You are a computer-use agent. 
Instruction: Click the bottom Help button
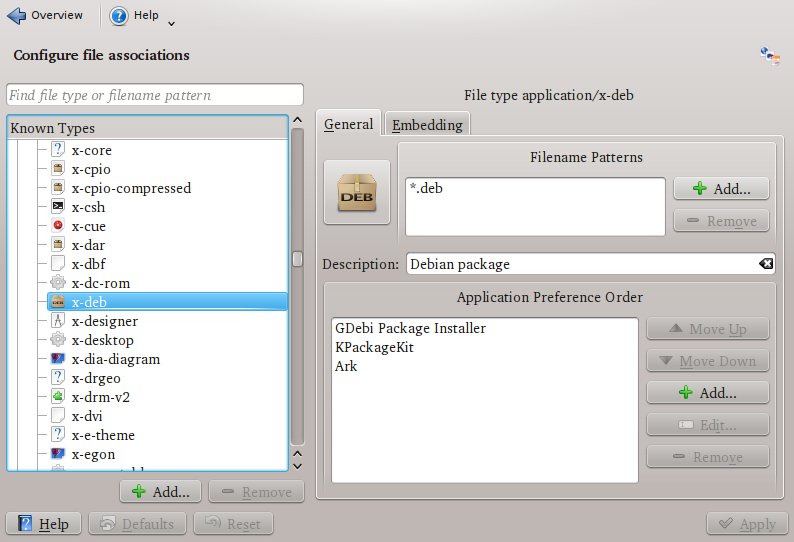(44, 523)
